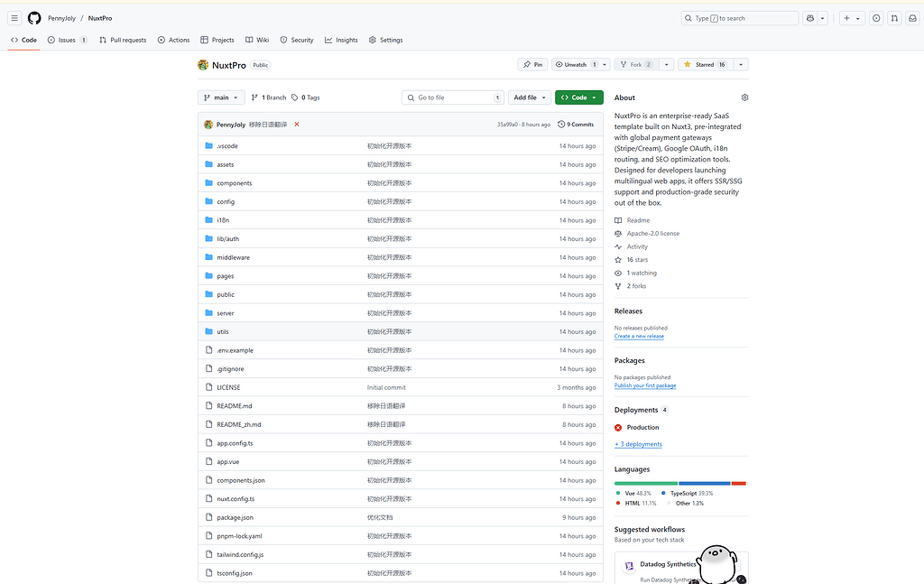Open the Actions tab
This screenshot has height=584, width=924.
coord(173,40)
